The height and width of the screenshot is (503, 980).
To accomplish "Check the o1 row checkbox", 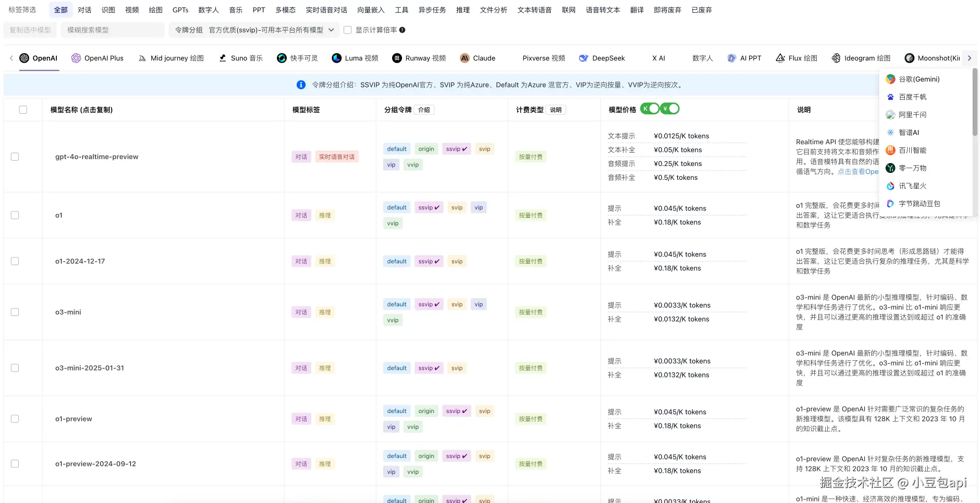I will [15, 215].
